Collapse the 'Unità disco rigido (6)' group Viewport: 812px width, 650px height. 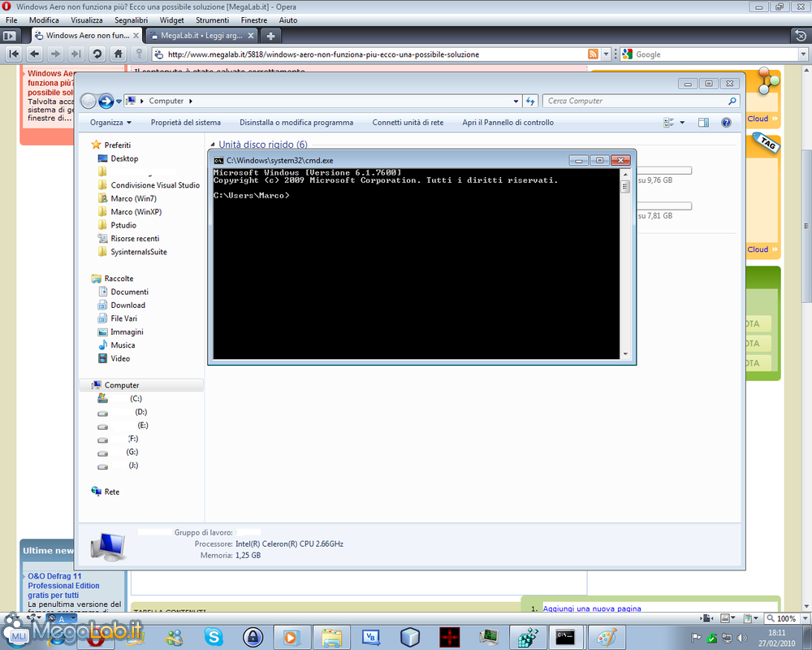213,145
